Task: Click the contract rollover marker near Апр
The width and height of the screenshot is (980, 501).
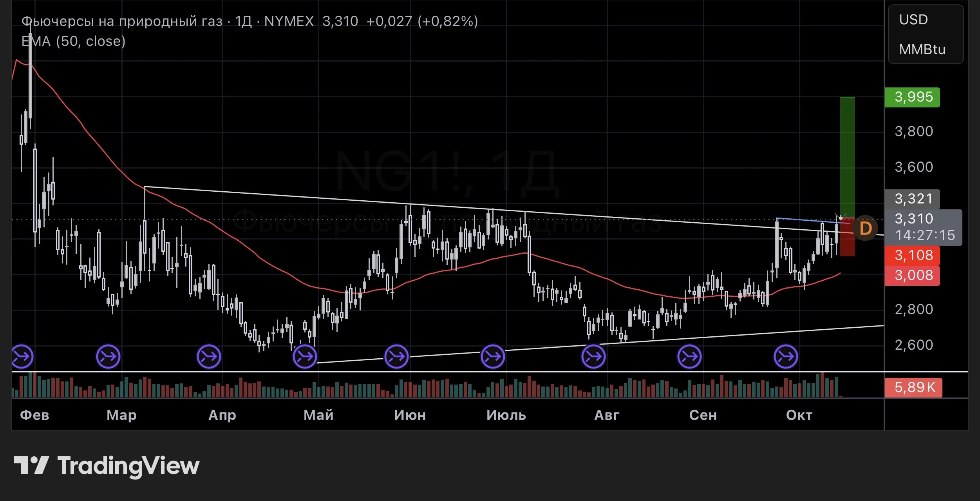Action: (209, 357)
